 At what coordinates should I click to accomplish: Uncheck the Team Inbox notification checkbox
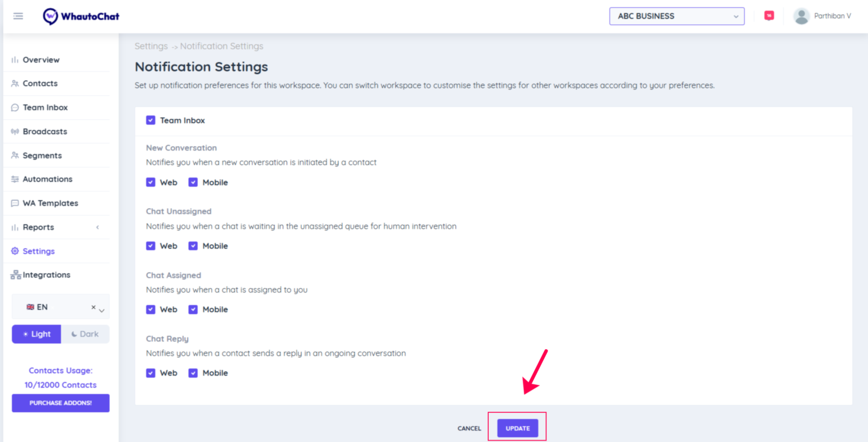151,120
